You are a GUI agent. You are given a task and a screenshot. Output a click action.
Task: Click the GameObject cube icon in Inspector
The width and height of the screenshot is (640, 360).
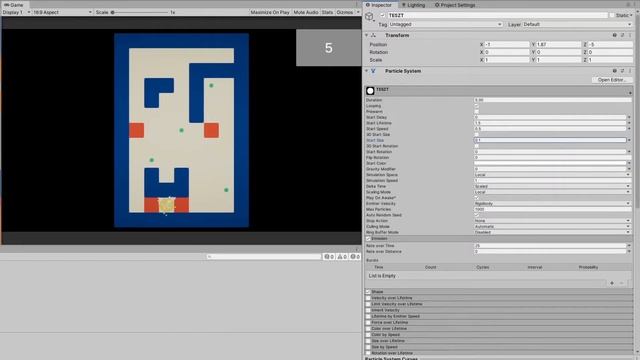tap(369, 16)
